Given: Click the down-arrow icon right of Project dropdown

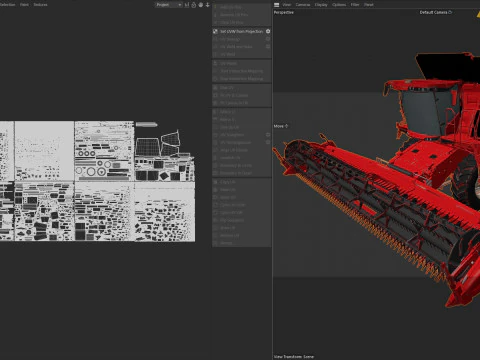Looking at the screenshot, I should 208,5.
